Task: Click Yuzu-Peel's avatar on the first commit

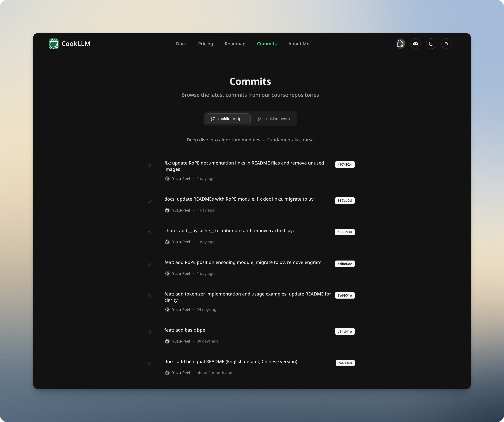Action: coord(167,179)
